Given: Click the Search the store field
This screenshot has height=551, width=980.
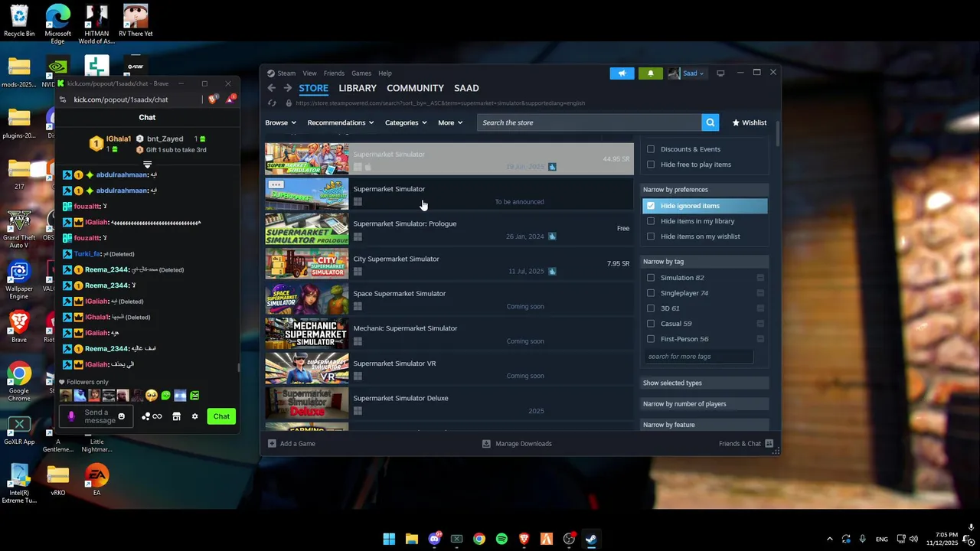Looking at the screenshot, I should pyautogui.click(x=589, y=122).
